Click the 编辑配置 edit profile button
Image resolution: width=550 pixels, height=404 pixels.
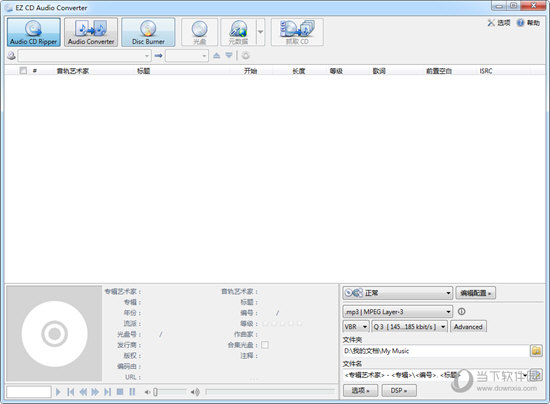coord(476,293)
